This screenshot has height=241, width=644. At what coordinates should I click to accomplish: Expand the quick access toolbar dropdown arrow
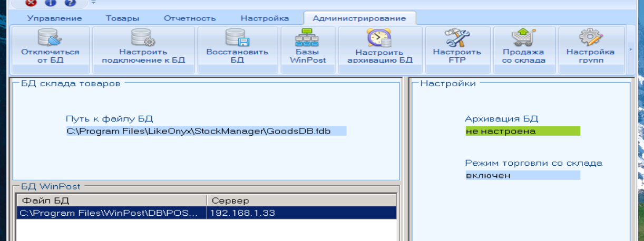[x=93, y=2]
